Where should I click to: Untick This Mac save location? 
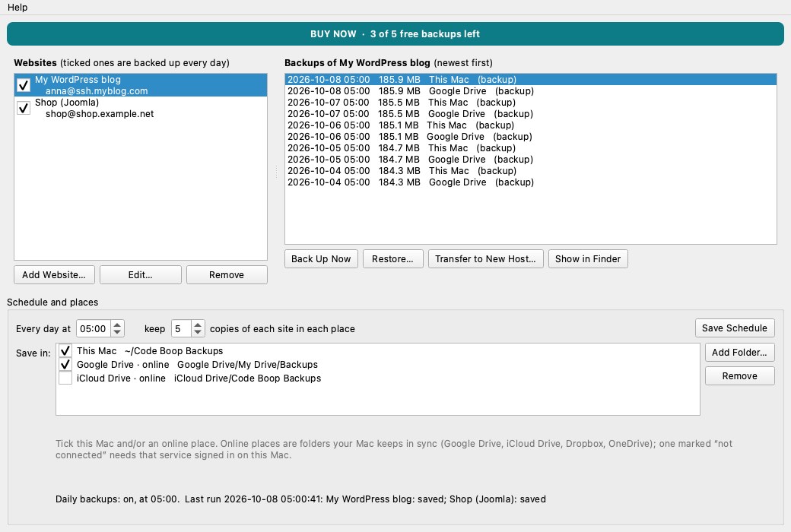(x=65, y=350)
